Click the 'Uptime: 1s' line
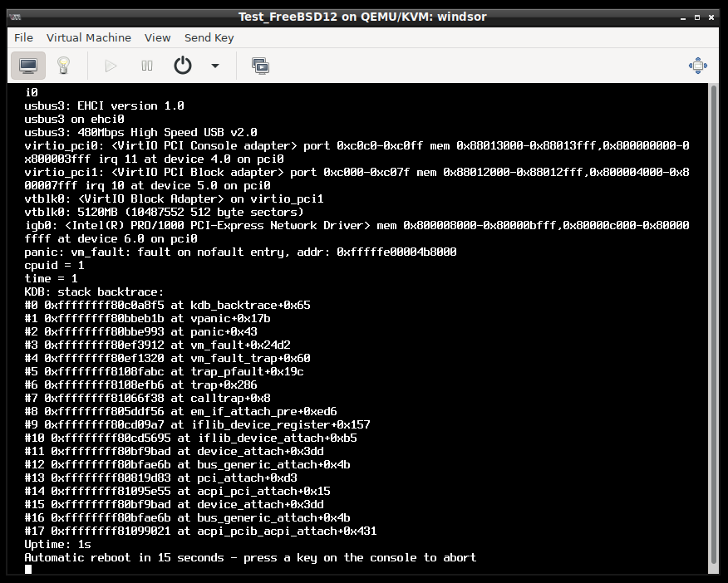 pyautogui.click(x=57, y=545)
